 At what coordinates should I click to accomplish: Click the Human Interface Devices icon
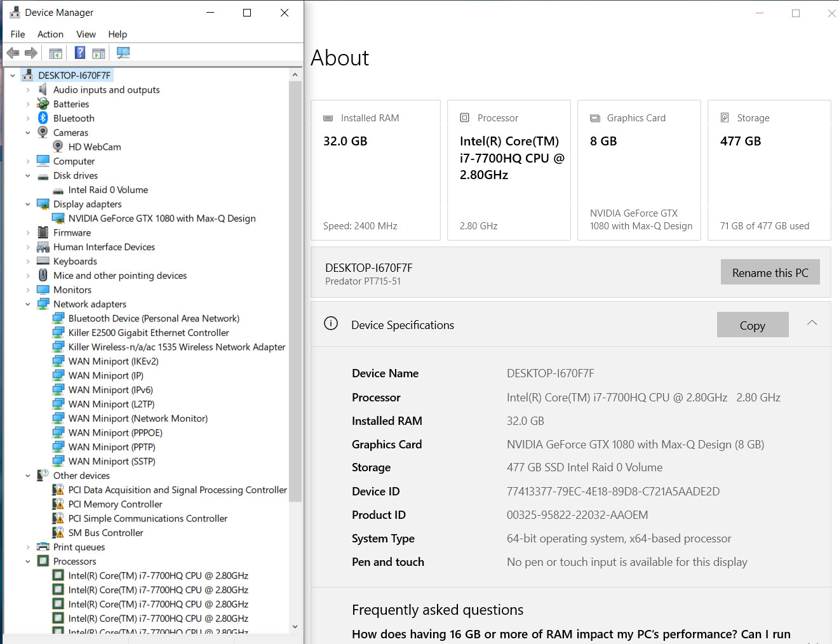pos(43,247)
